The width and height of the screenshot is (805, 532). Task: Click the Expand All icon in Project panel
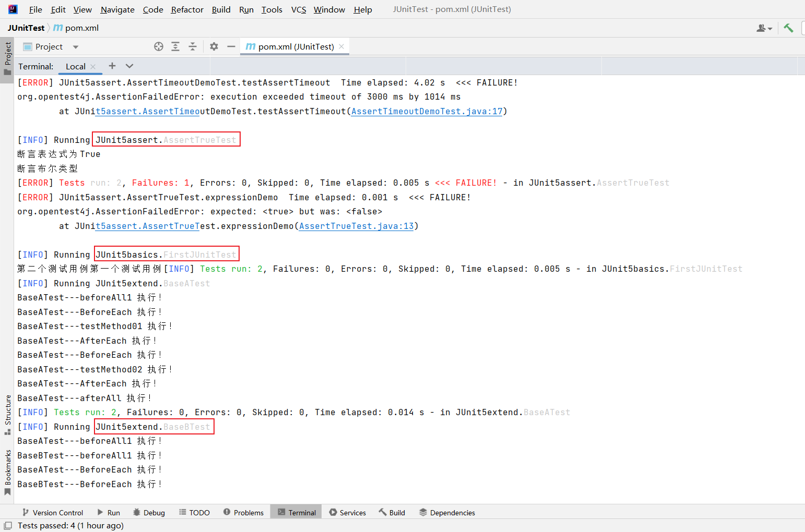click(175, 46)
